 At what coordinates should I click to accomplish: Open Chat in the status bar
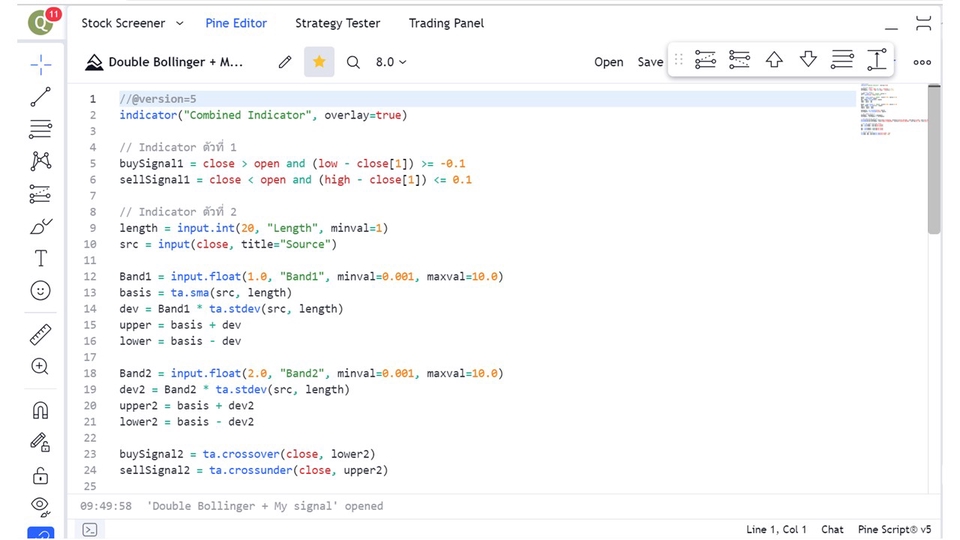[x=832, y=530]
